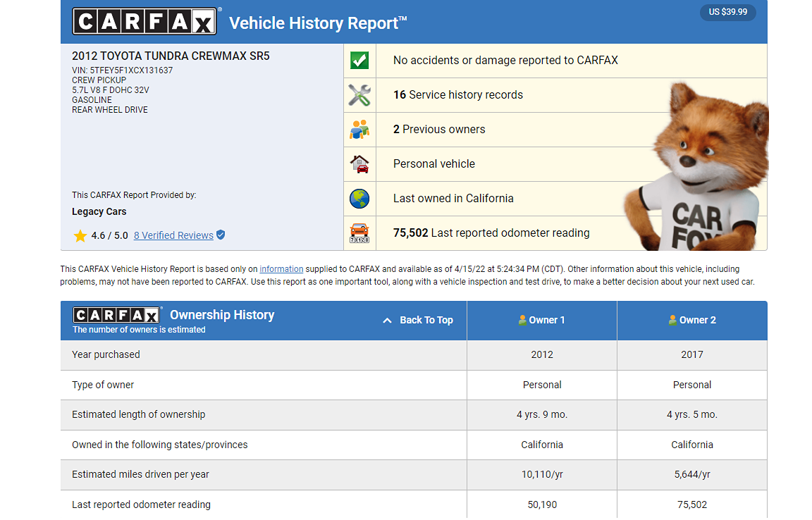Open 16 Service history records row

coord(458,95)
